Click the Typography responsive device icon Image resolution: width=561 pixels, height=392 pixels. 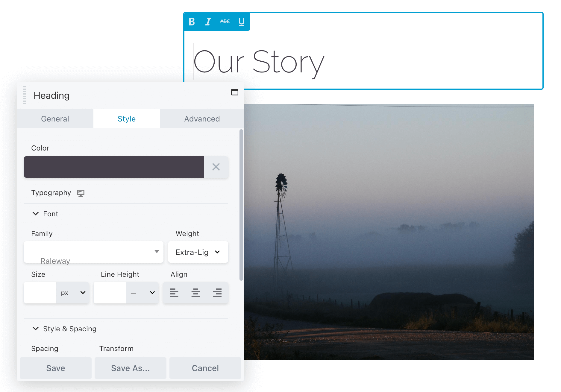pos(81,193)
